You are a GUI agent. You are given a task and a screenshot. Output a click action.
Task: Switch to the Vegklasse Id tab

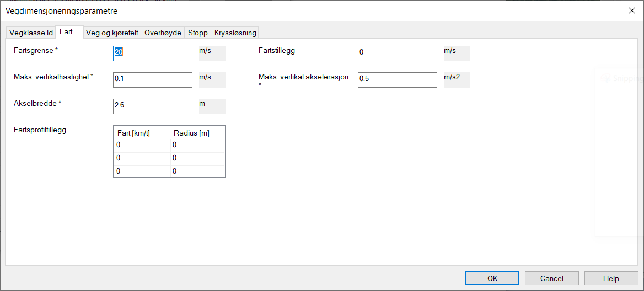31,33
